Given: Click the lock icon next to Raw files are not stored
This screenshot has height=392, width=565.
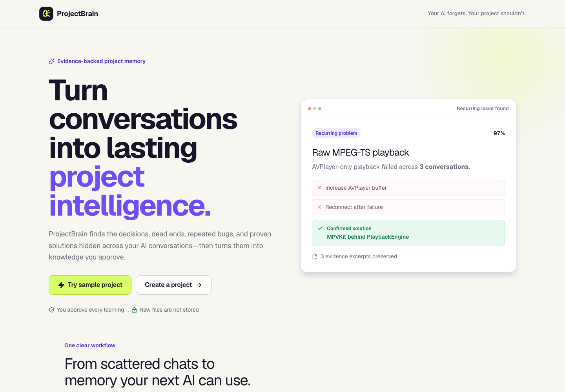Looking at the screenshot, I should [134, 310].
